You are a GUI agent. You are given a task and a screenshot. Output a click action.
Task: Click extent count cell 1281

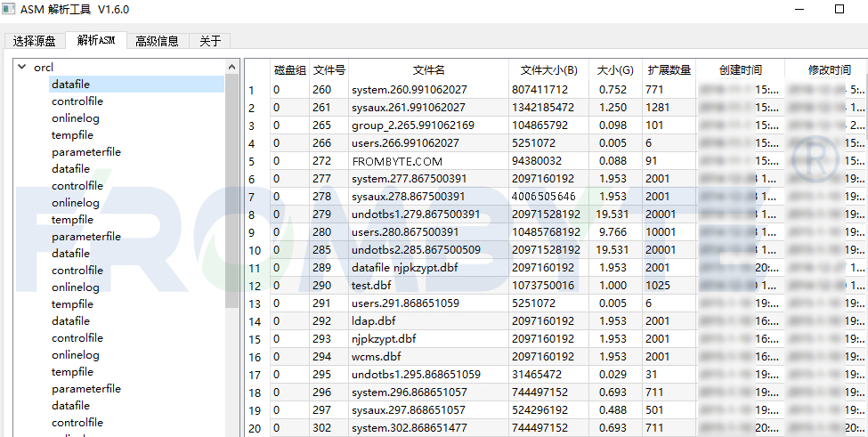pos(669,108)
